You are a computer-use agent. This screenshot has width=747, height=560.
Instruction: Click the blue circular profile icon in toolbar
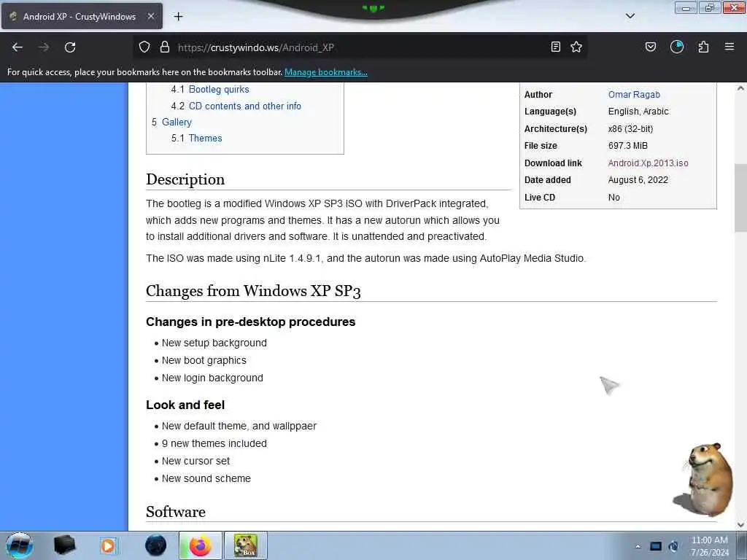[677, 47]
